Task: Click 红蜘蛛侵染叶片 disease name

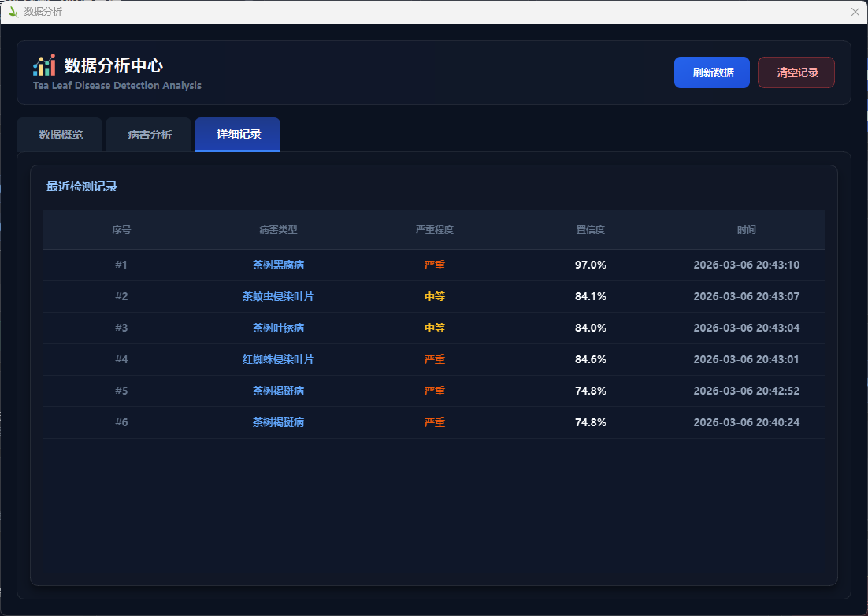Action: [x=278, y=360]
